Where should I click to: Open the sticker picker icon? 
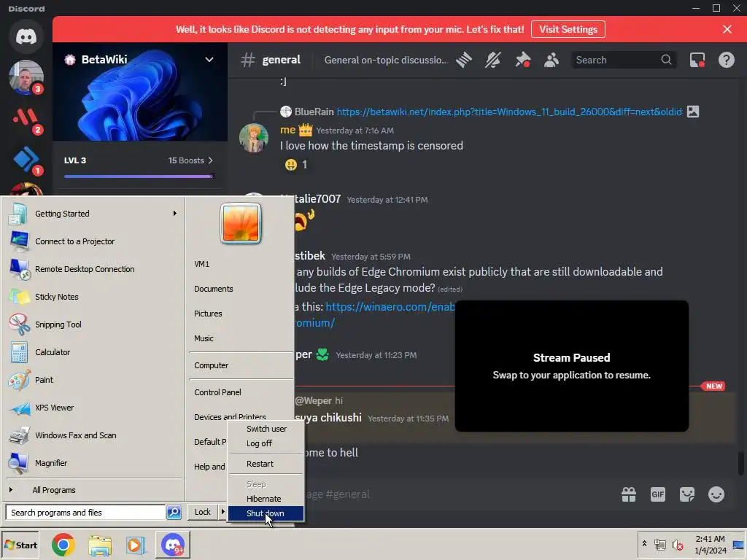687,494
